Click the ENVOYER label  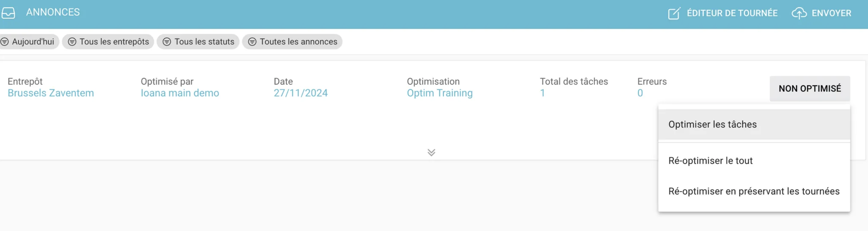[831, 13]
